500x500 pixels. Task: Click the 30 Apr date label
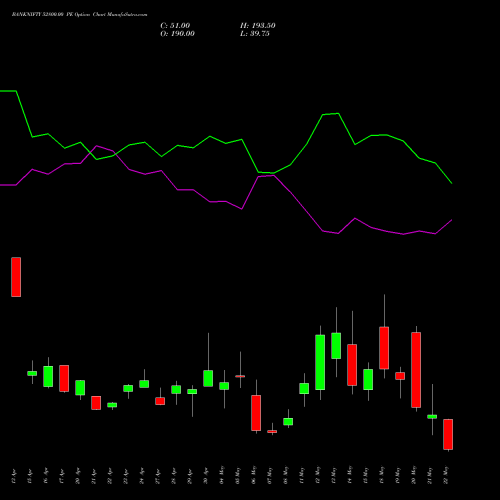point(206,476)
